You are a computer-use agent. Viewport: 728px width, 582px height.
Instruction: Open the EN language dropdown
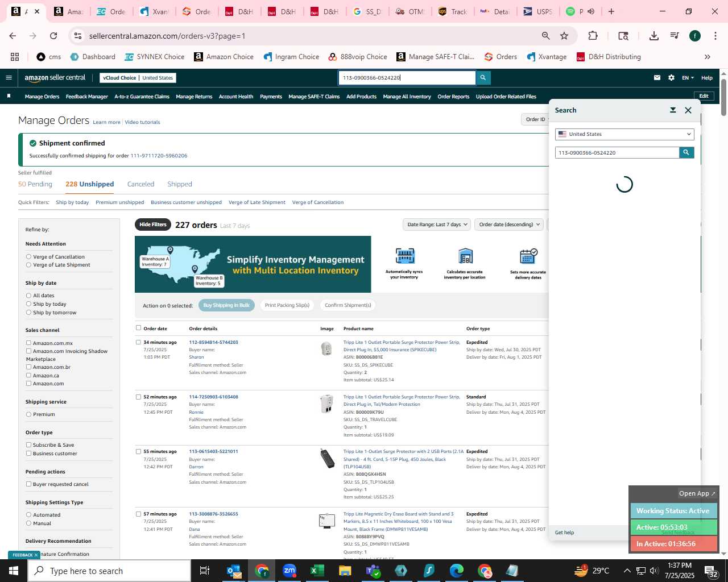(688, 78)
